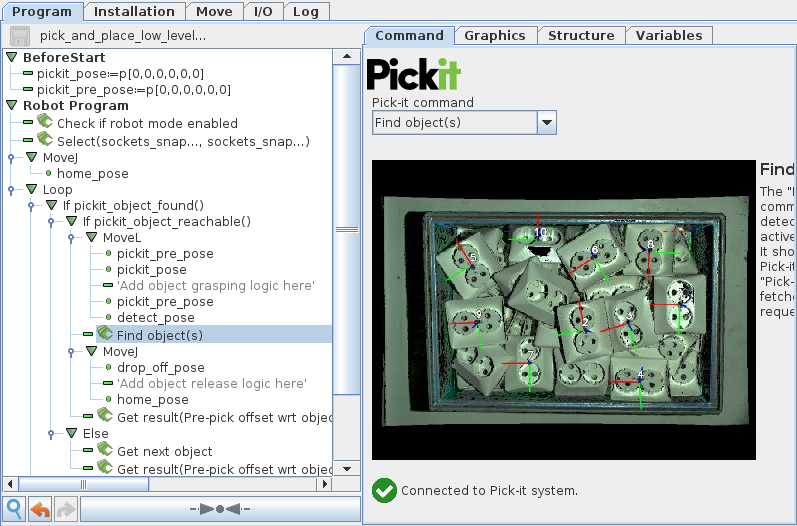This screenshot has width=797, height=526.
Task: Click the tree vertical scrollbar down arrow
Action: [x=347, y=469]
